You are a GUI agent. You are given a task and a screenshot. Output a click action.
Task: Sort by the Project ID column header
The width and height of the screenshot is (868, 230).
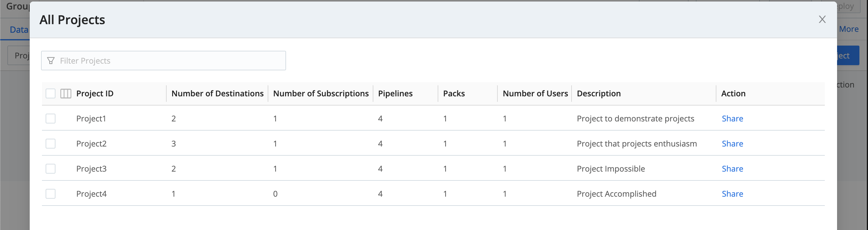point(95,94)
